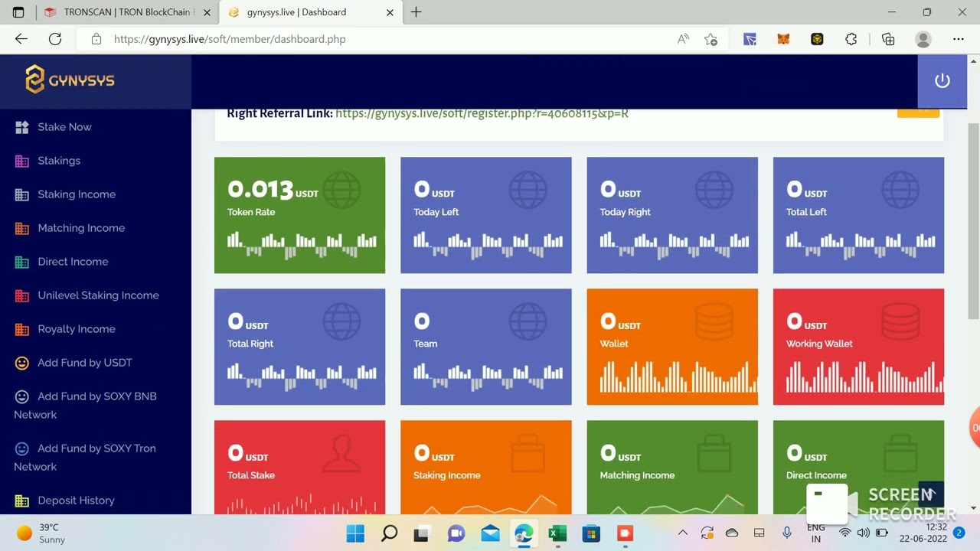Open a new browser tab
980x551 pixels.
click(416, 12)
